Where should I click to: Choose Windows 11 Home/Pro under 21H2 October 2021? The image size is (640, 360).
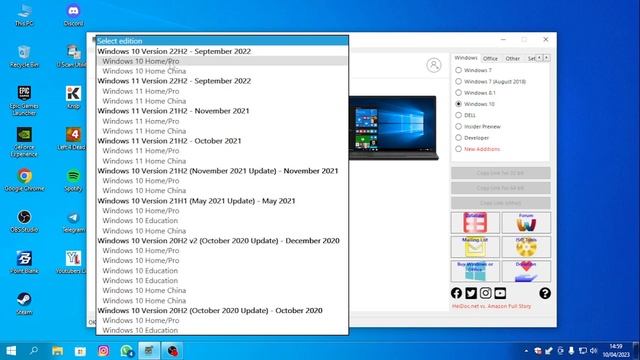[x=222, y=151]
